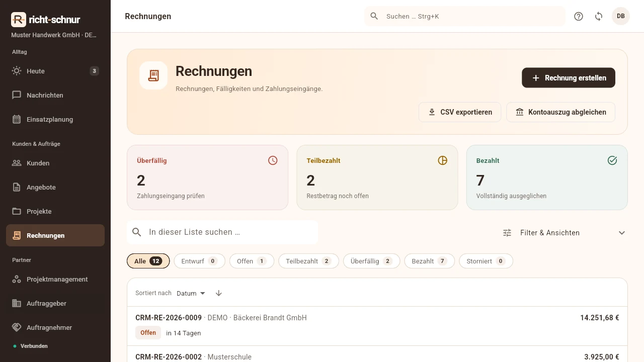
Task: Open Auftraggeber in the sidebar
Action: click(x=55, y=303)
